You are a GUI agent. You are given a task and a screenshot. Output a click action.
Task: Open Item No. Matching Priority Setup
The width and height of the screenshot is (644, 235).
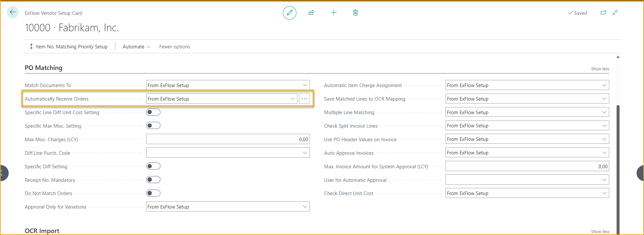click(x=68, y=46)
